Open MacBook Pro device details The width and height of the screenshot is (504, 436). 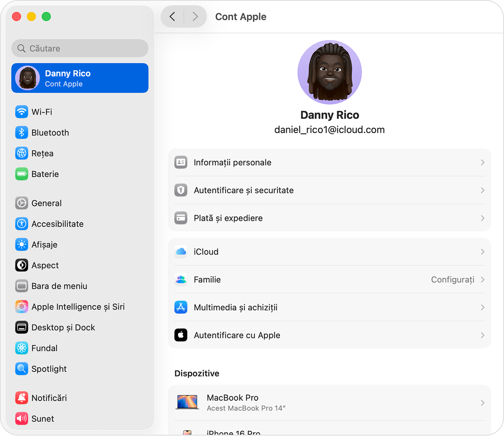tap(330, 402)
